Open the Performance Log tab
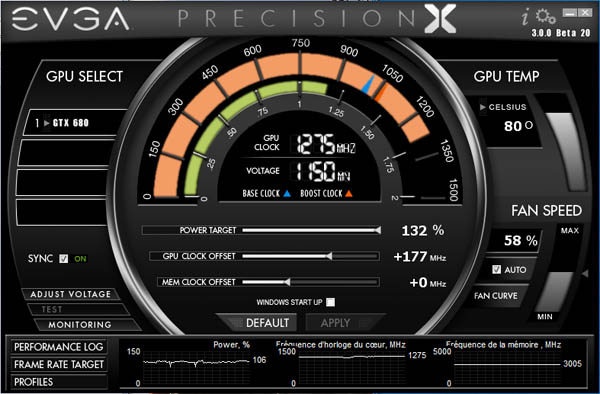 click(59, 347)
